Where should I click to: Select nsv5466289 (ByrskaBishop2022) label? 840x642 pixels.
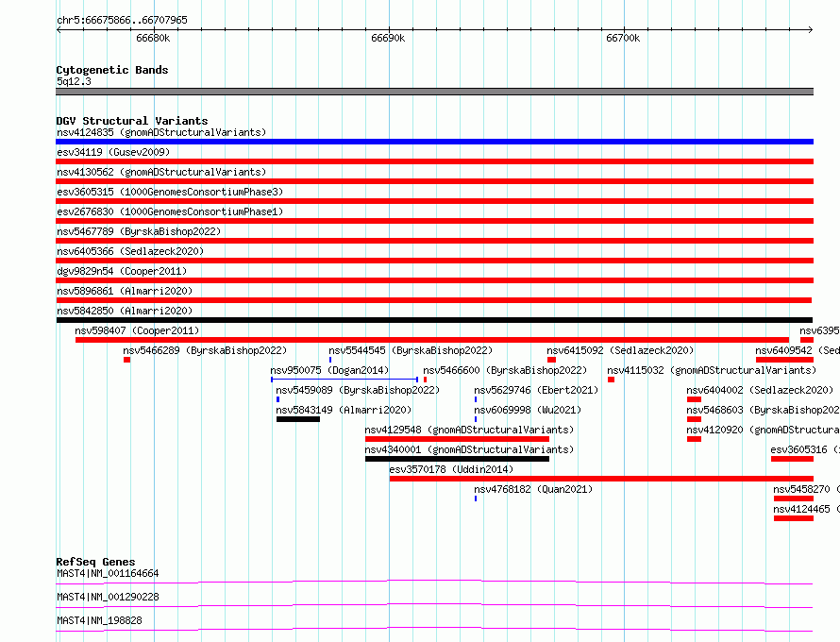pyautogui.click(x=205, y=350)
